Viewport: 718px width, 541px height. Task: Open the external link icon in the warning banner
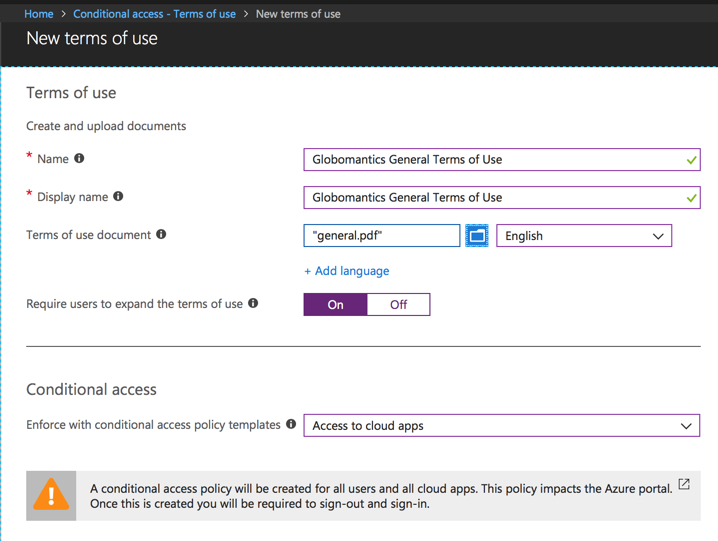pos(684,484)
